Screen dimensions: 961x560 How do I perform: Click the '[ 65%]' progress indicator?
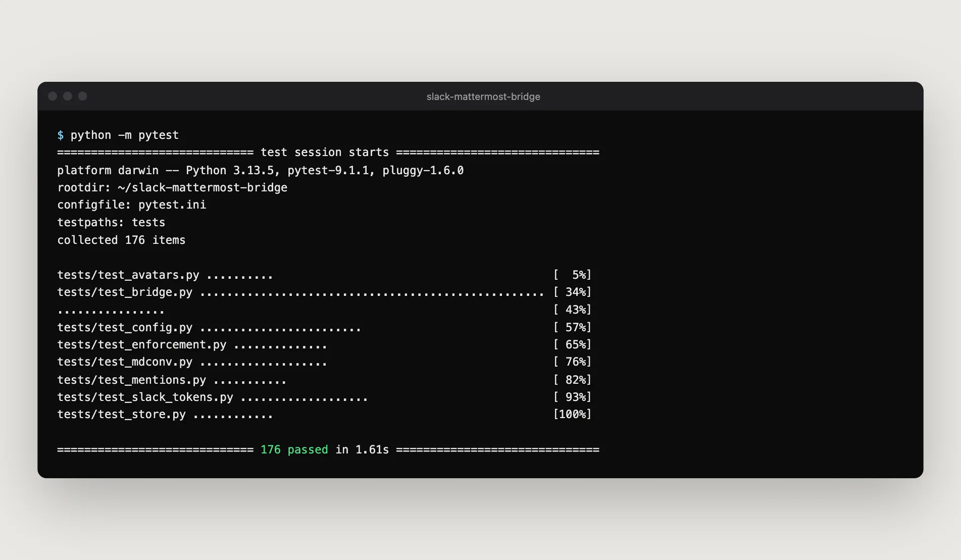tap(572, 344)
